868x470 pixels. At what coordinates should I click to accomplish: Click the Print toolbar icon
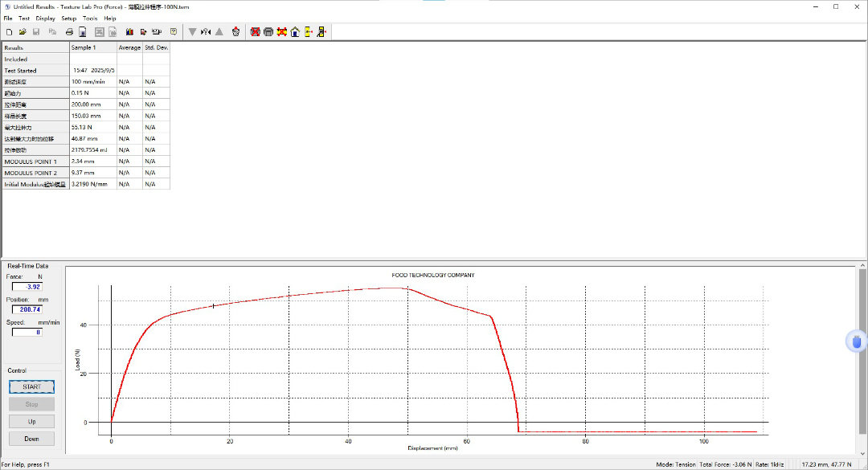69,32
